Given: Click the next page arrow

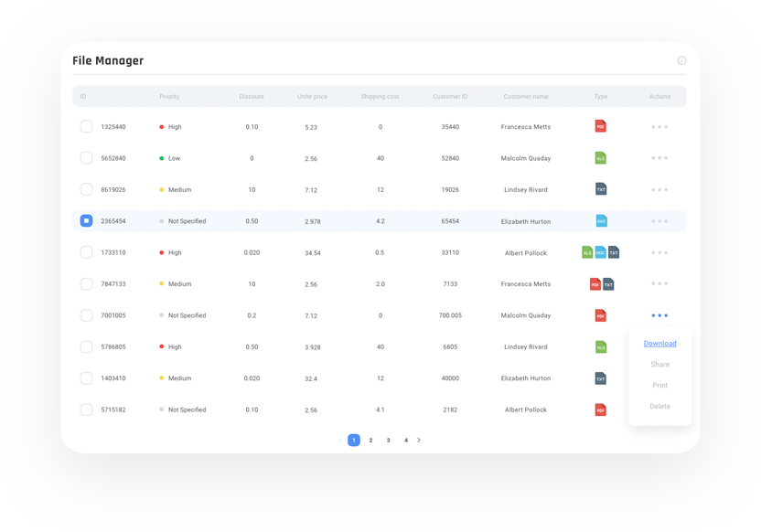Looking at the screenshot, I should 419,441.
